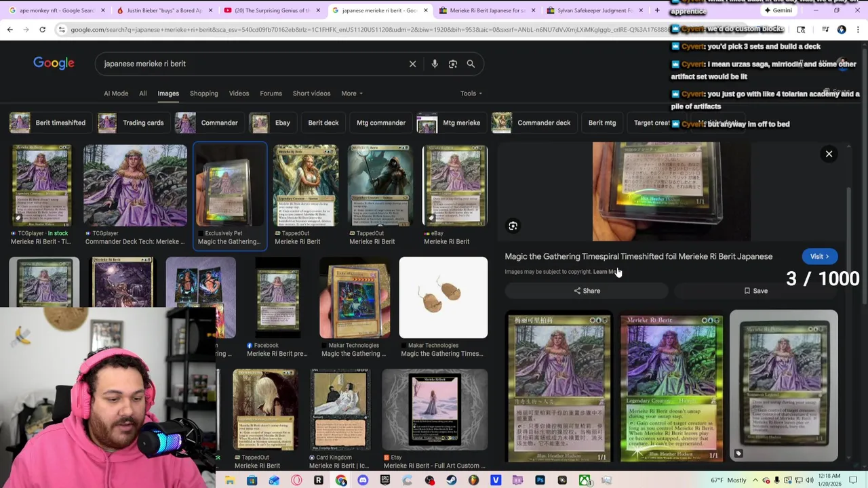Open Photoshop from the taskbar
The height and width of the screenshot is (488, 868).
pyautogui.click(x=540, y=481)
